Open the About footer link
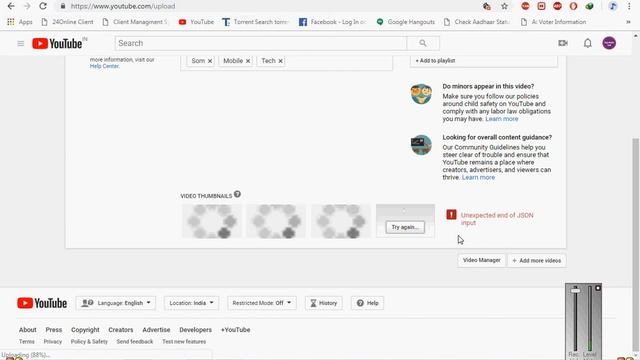This screenshot has height=360, width=640. 28,330
